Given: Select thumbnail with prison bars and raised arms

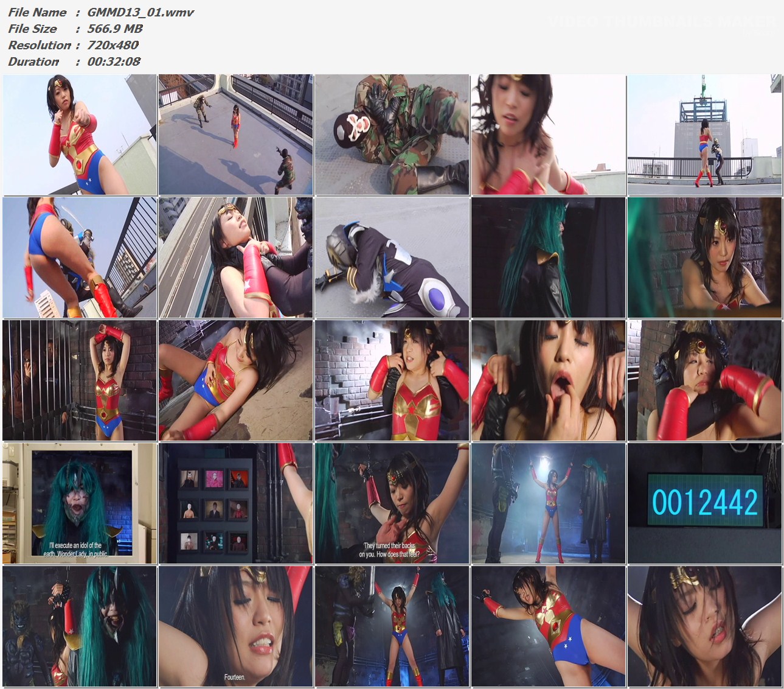Looking at the screenshot, I should [80, 380].
